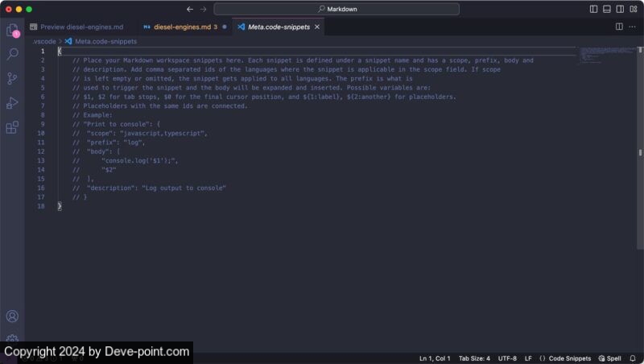The image size is (644, 364).
Task: Open the Run and Debug view
Action: click(x=12, y=102)
